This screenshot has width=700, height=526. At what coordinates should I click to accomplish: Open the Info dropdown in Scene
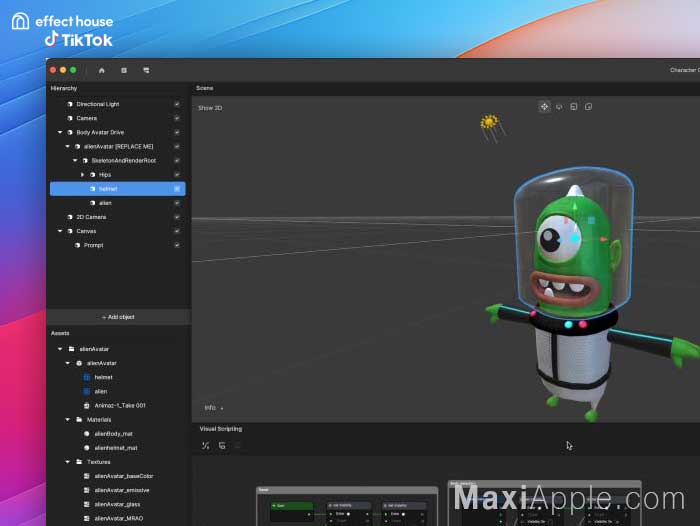pos(214,408)
